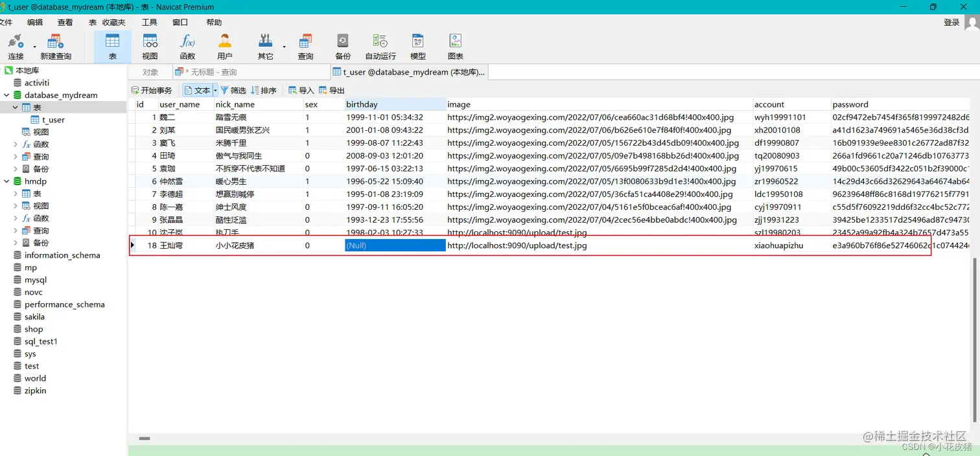980x456 pixels.
Task: Open the 其它 others toolbar icon
Action: pos(265,47)
